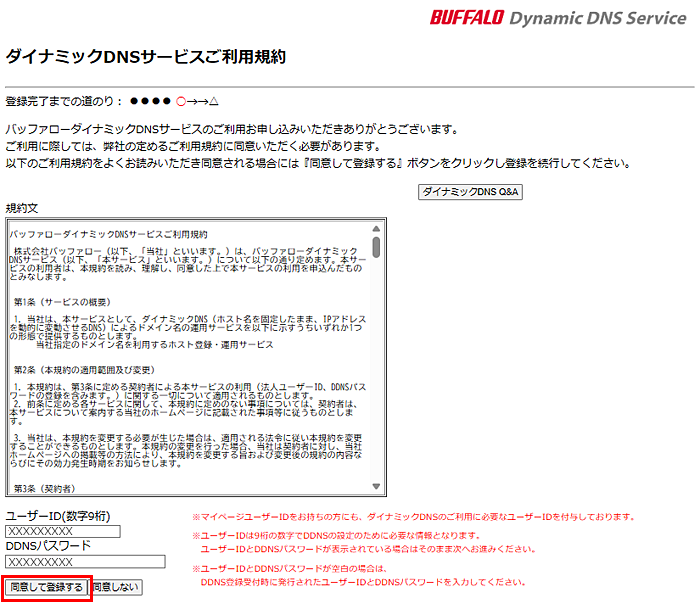The width and height of the screenshot is (700, 615).
Task: Click the red note about 空白の場合
Action: (x=359, y=575)
